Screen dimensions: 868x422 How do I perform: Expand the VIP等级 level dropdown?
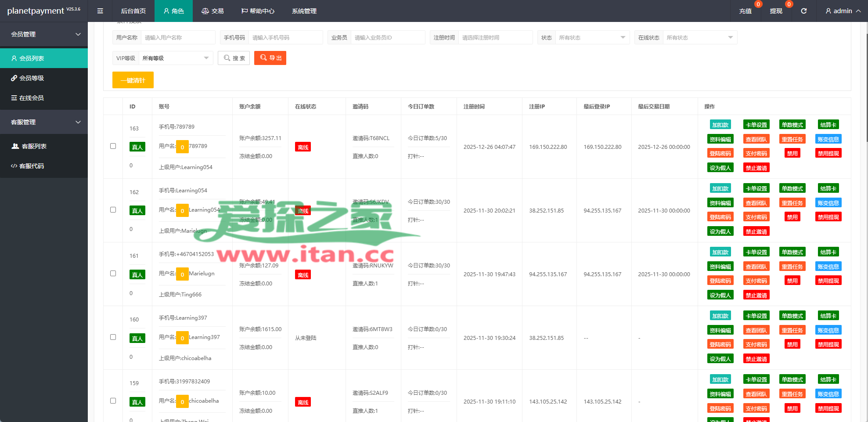pyautogui.click(x=175, y=58)
